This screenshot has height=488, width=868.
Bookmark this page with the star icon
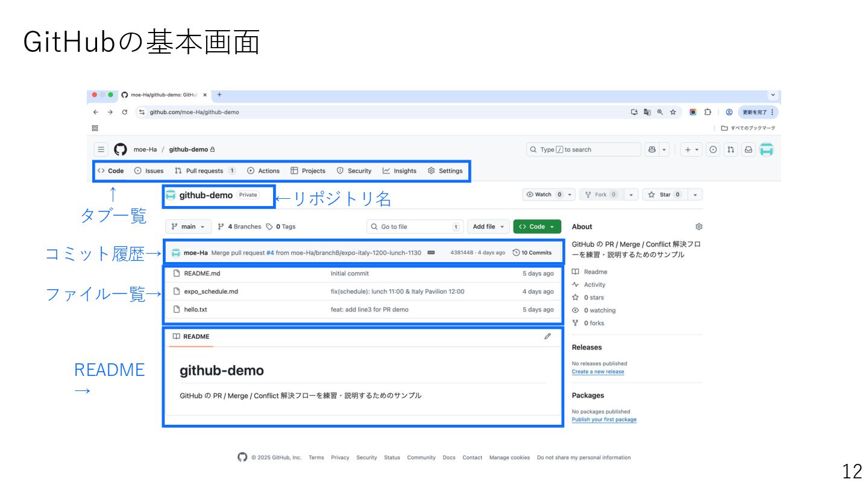(x=673, y=112)
